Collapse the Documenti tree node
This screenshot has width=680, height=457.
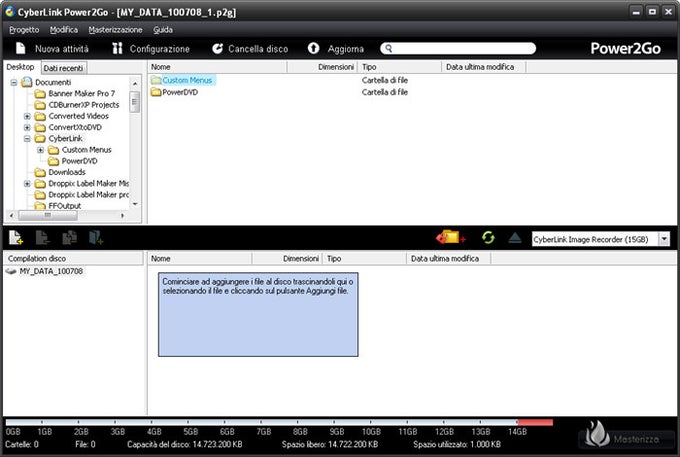[14, 82]
